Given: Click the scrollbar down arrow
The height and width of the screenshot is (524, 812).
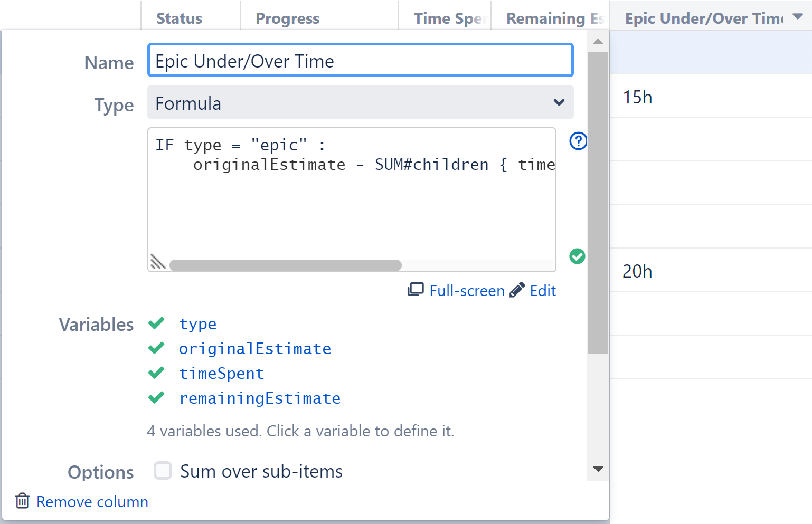Looking at the screenshot, I should pyautogui.click(x=598, y=469).
